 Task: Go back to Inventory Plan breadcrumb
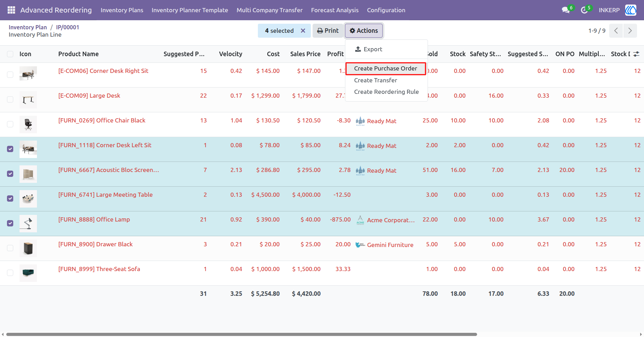coord(28,27)
